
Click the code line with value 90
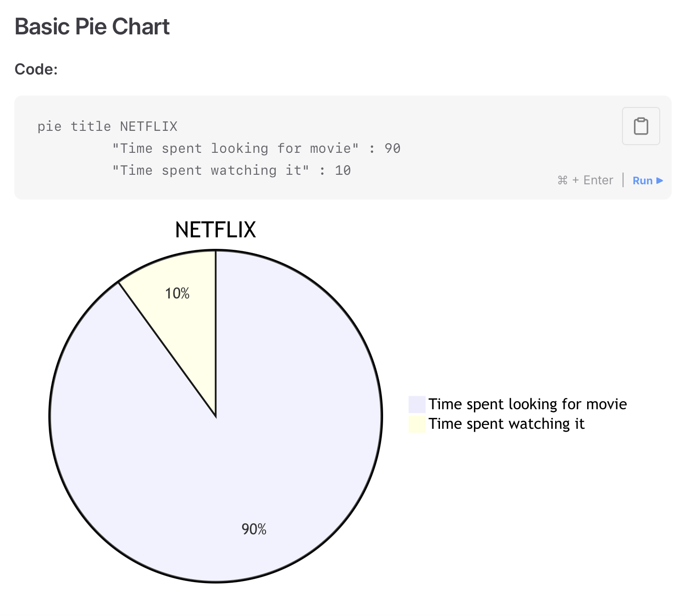point(256,149)
